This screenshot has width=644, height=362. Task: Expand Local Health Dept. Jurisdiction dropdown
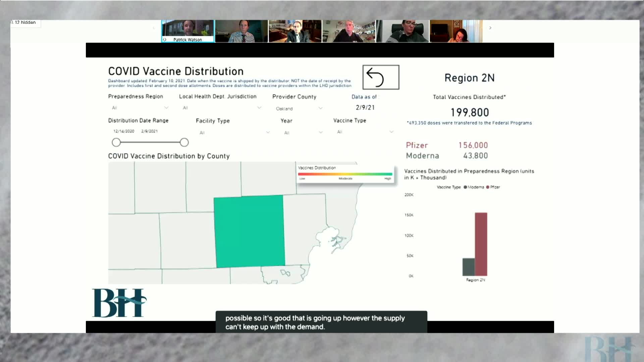tap(259, 108)
